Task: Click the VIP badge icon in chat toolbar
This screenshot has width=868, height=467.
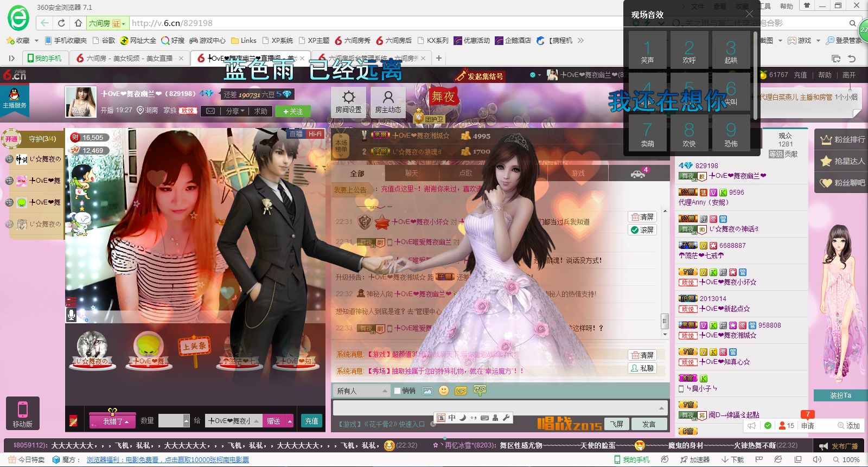Action: point(461,391)
